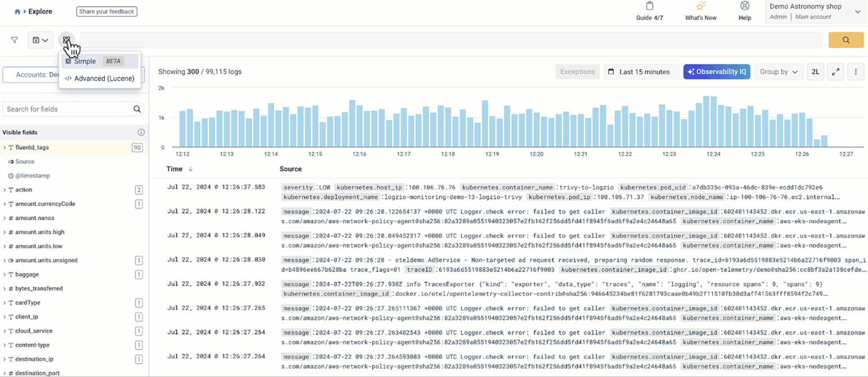Check What's New announcements

[700, 11]
